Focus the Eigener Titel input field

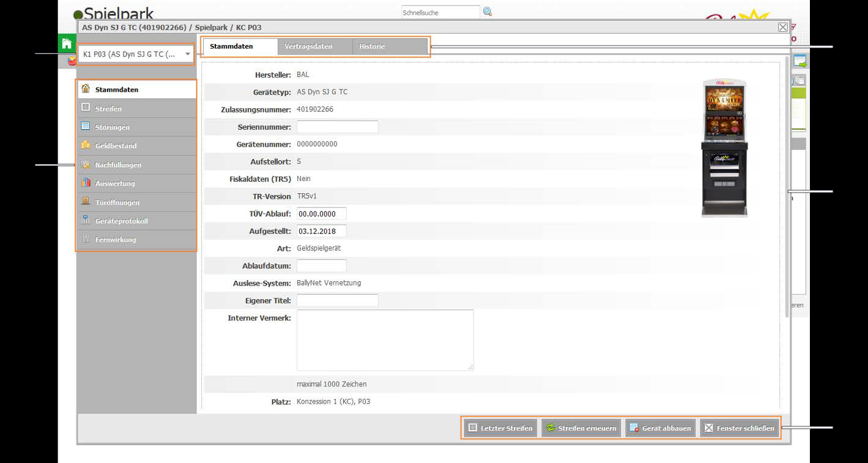(338, 300)
